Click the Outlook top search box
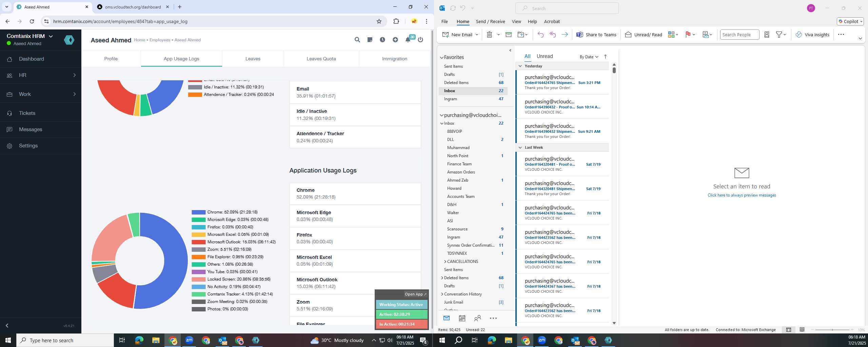Screen dimensions: 868x347 pyautogui.click(x=567, y=8)
